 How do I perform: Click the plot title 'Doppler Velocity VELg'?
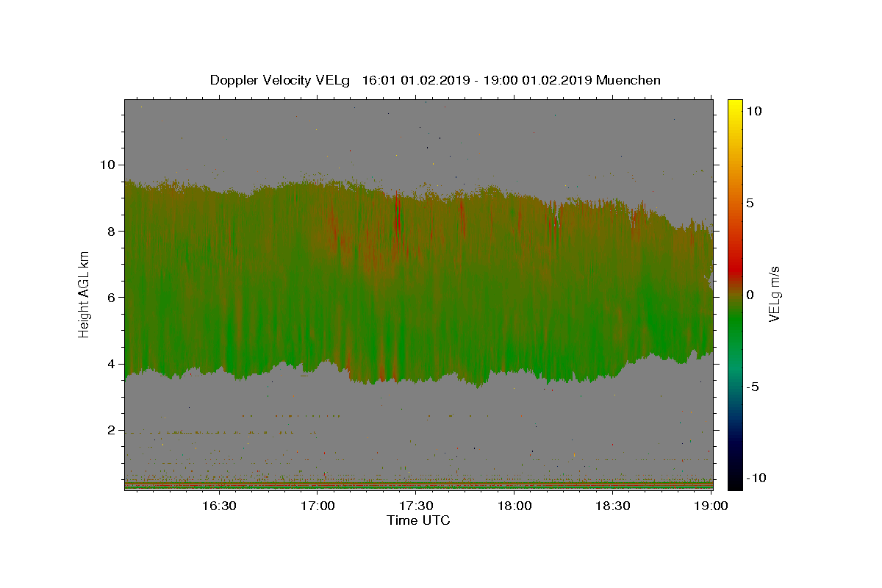pyautogui.click(x=280, y=80)
